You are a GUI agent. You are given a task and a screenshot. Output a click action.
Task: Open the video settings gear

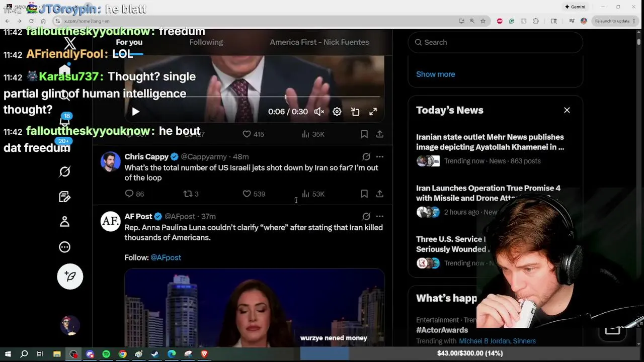pyautogui.click(x=337, y=112)
